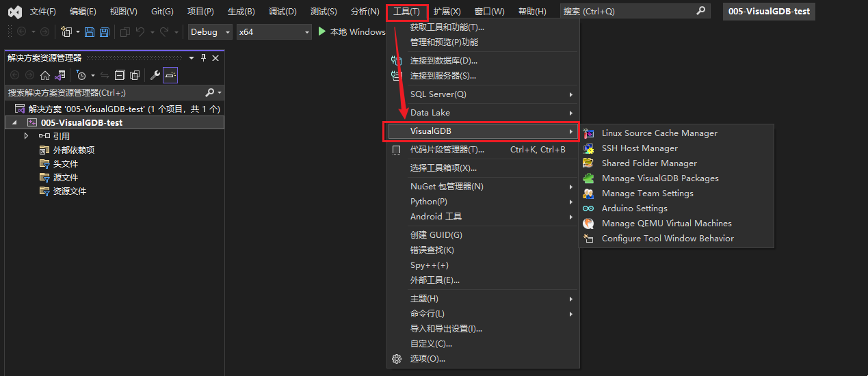Select 导入和导出设置(I)... menu item

[483, 329]
